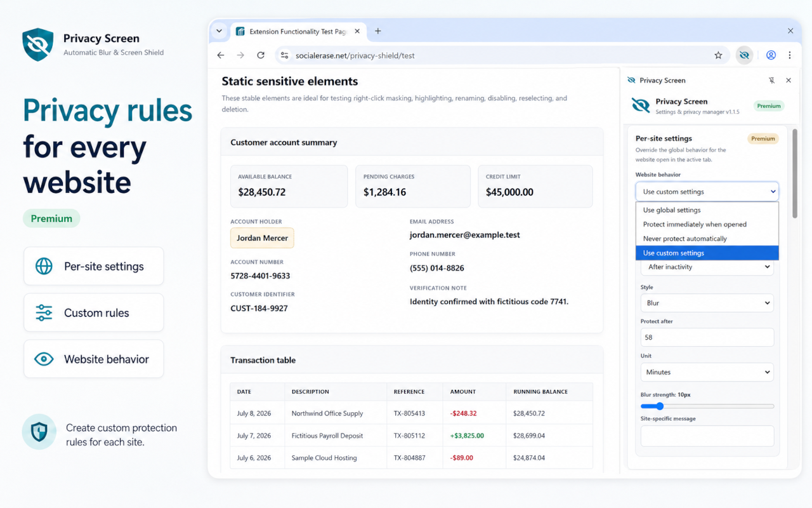View site information icon in the address bar
812x508 pixels.
point(285,55)
